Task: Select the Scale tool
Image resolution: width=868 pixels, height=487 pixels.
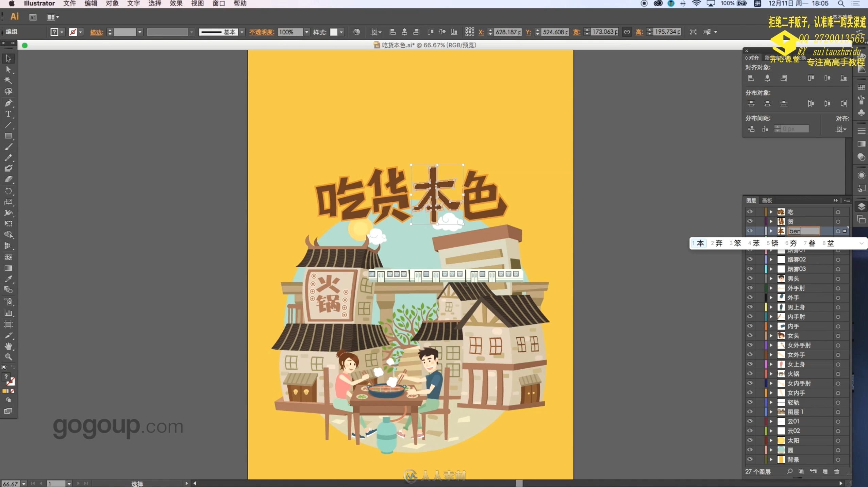Action: click(8, 202)
